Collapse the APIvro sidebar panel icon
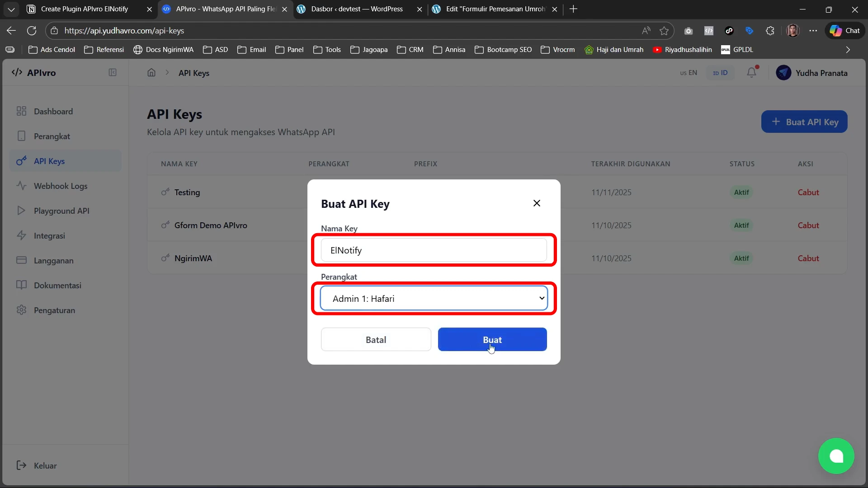This screenshot has width=868, height=488. [x=113, y=73]
